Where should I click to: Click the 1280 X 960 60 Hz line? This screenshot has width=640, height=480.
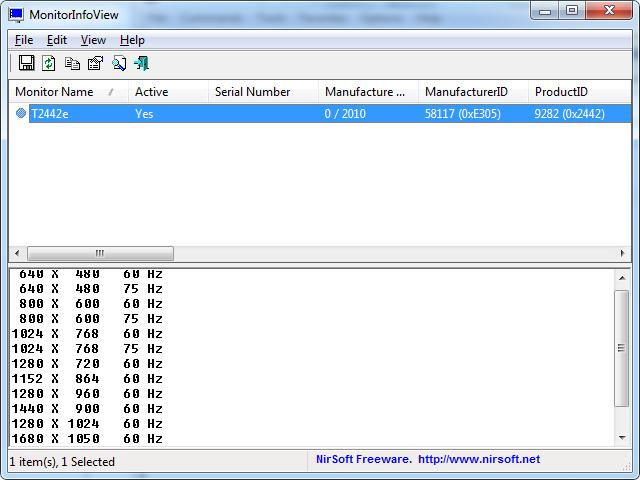[x=87, y=393]
